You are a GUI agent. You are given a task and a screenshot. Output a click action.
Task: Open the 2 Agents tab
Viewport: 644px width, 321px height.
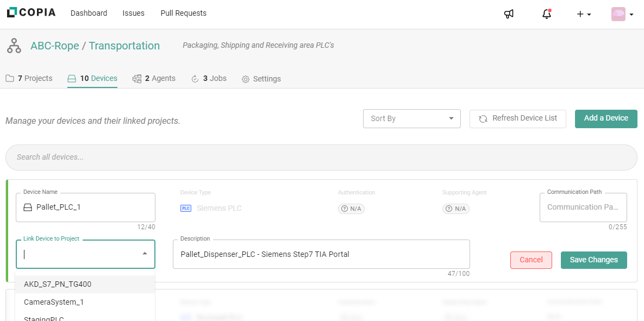pos(154,78)
